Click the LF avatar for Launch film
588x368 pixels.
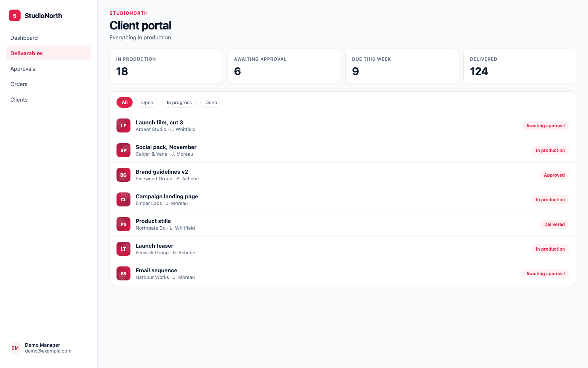click(x=123, y=125)
